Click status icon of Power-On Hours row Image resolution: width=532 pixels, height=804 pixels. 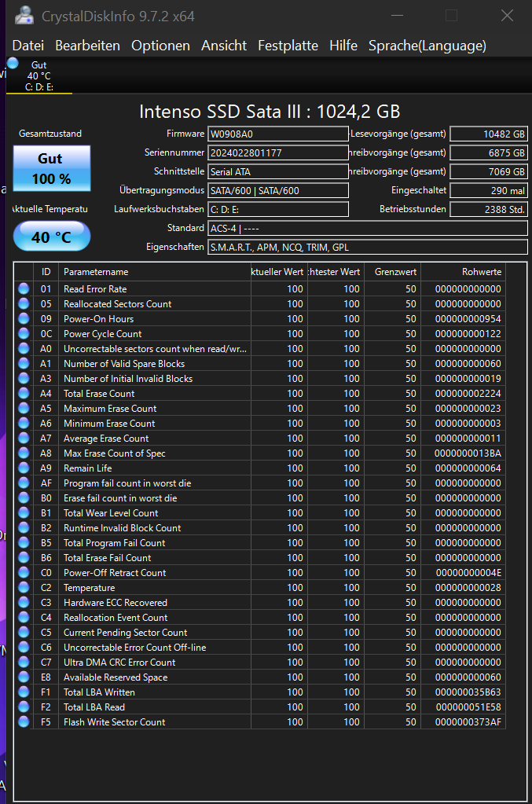24,318
